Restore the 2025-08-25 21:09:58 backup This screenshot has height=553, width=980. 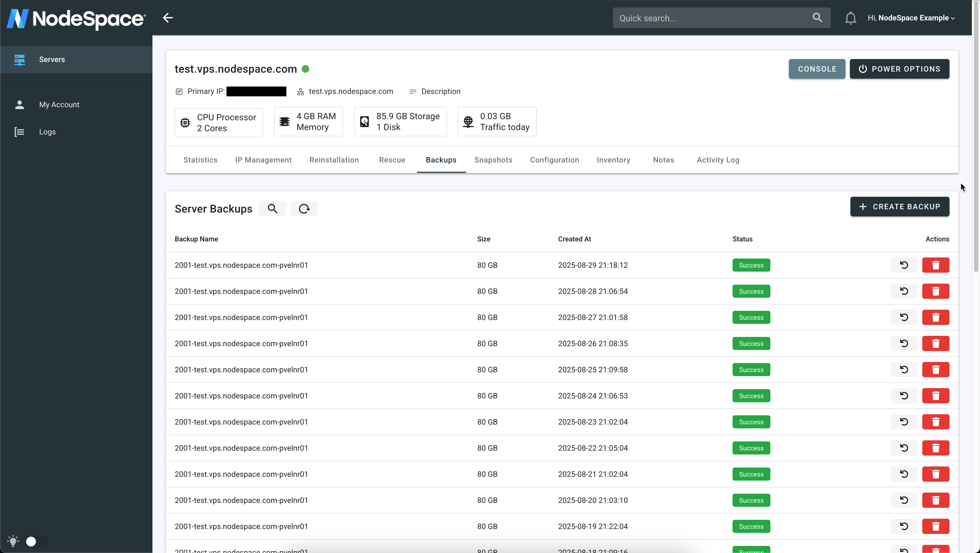(904, 370)
